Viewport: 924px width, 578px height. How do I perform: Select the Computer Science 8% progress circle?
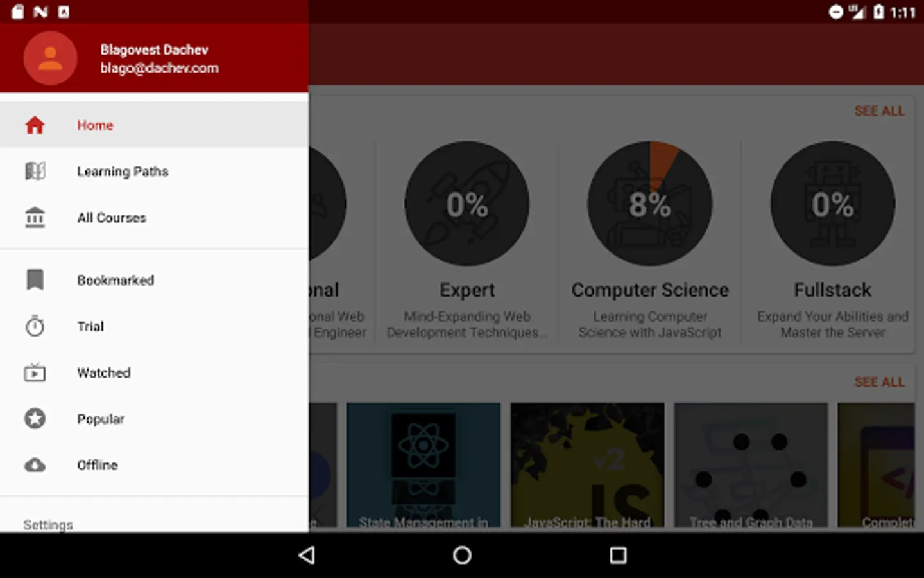pos(650,204)
